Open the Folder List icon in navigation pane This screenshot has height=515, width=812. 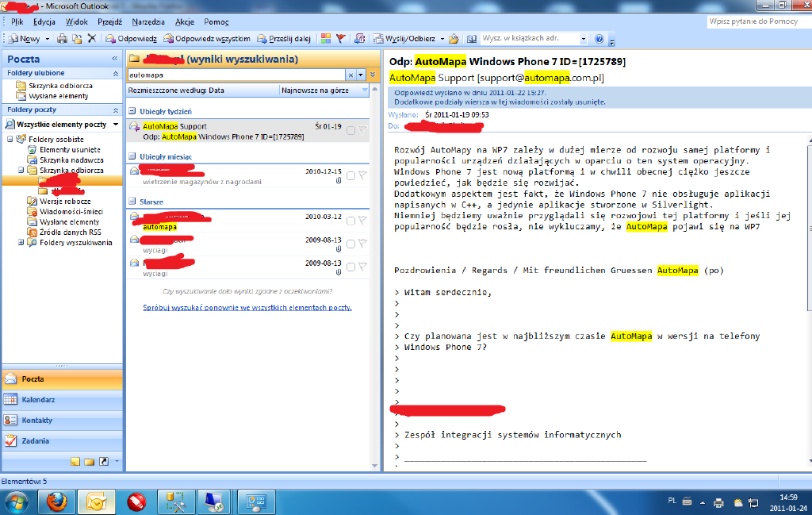coord(90,461)
